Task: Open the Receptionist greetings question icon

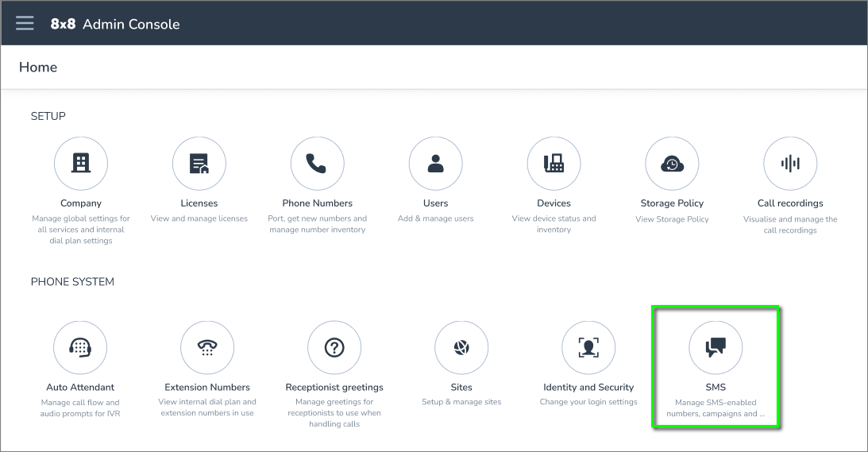Action: coord(334,347)
